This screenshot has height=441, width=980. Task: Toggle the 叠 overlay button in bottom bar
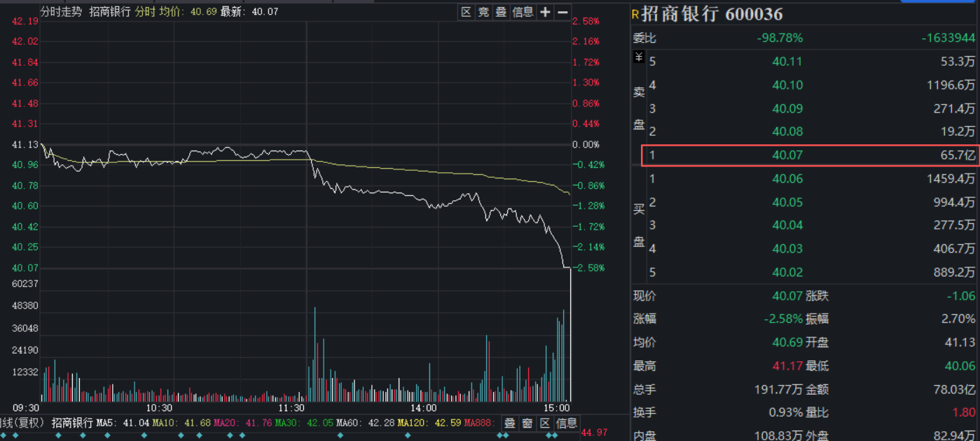tap(510, 423)
